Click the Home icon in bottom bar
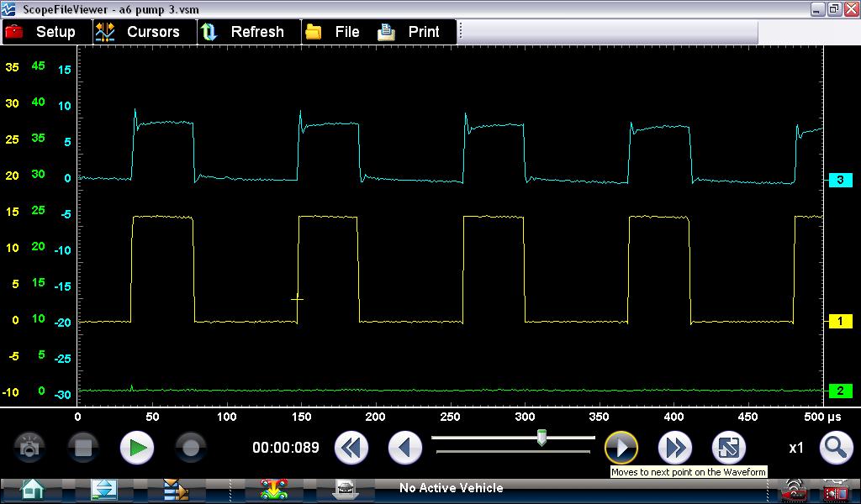 (x=32, y=489)
